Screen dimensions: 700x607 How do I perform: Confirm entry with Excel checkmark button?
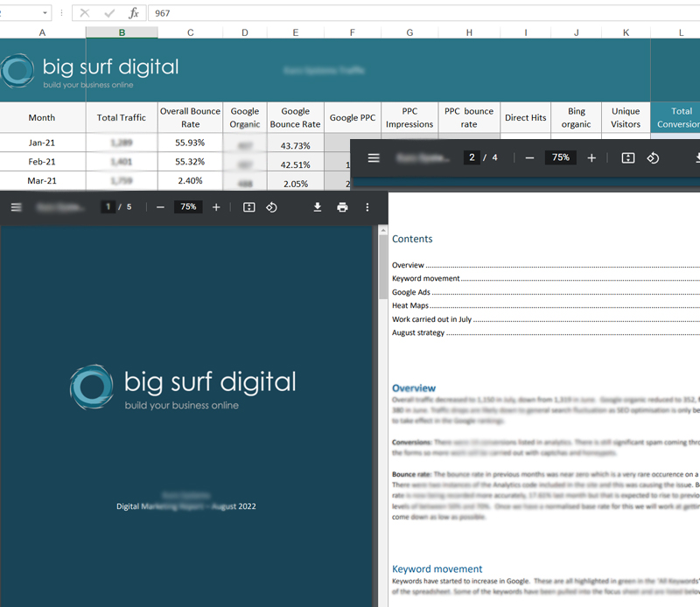(x=108, y=13)
